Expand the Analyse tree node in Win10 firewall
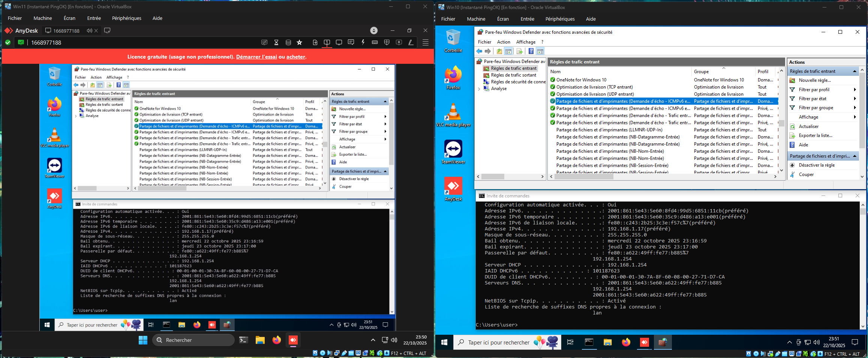This screenshot has width=868, height=358. point(479,89)
